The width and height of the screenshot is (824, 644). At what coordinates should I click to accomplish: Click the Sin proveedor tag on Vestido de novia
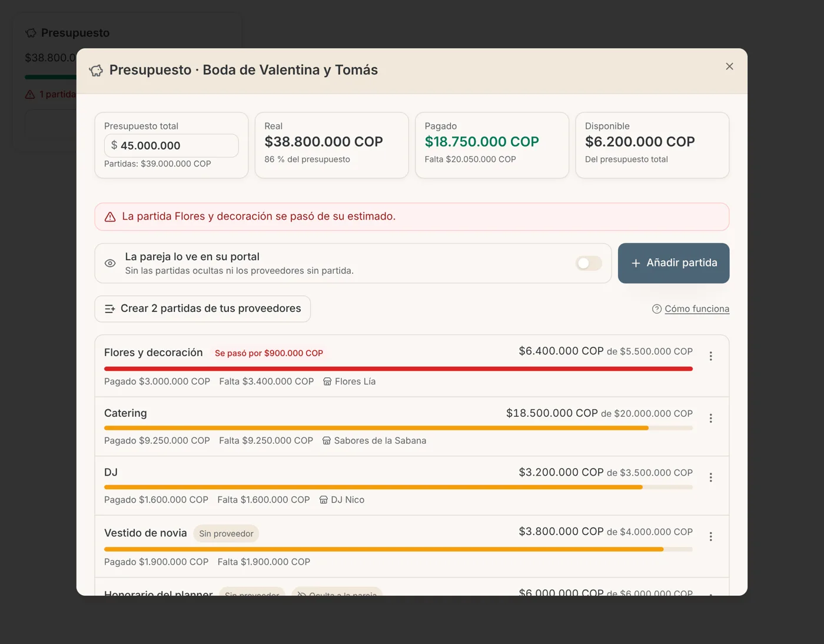[226, 533]
